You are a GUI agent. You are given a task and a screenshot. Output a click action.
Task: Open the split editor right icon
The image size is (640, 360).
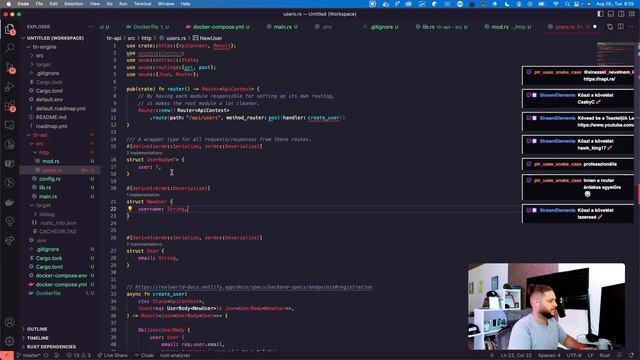[620, 27]
